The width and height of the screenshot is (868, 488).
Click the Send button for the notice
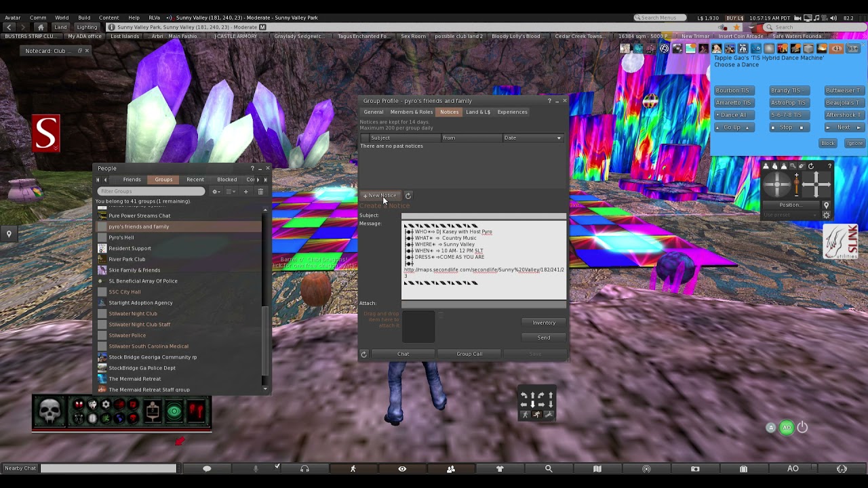pyautogui.click(x=544, y=338)
